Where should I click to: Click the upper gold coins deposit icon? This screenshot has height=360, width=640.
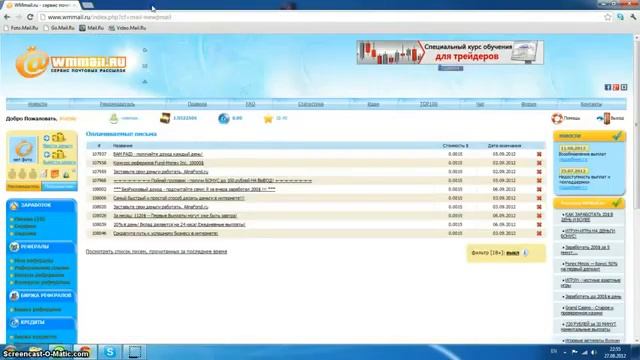pos(58,138)
